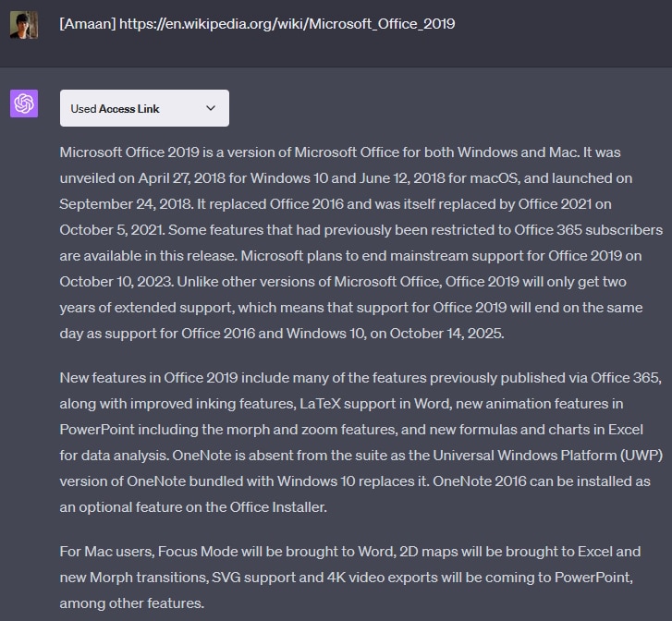Click the line starting "PowerPoint including the morph"

351,430
